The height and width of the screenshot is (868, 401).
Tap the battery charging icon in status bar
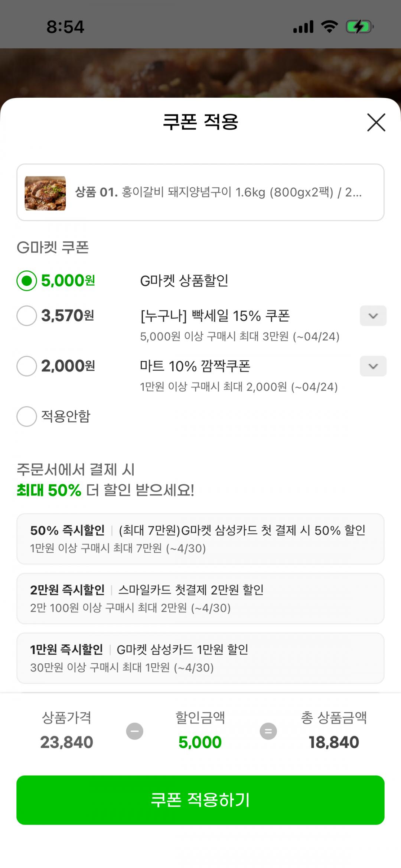pos(359,27)
